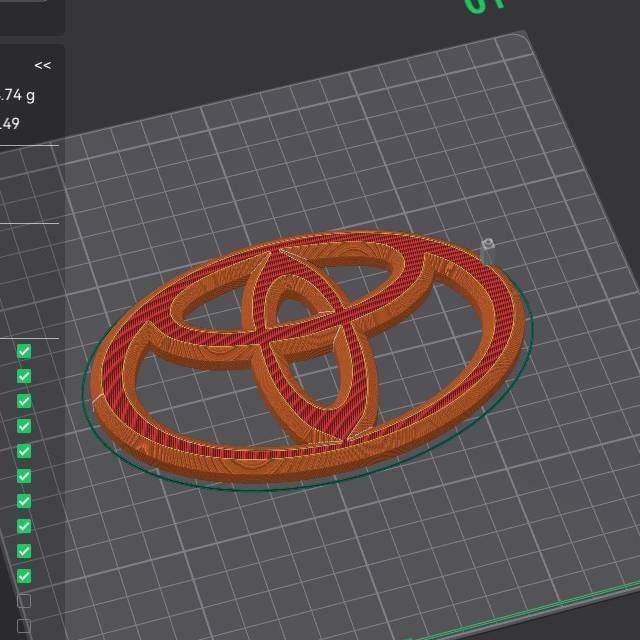The width and height of the screenshot is (640, 640).
Task: Uncheck the lowest green checked checkbox
Action: pyautogui.click(x=24, y=576)
